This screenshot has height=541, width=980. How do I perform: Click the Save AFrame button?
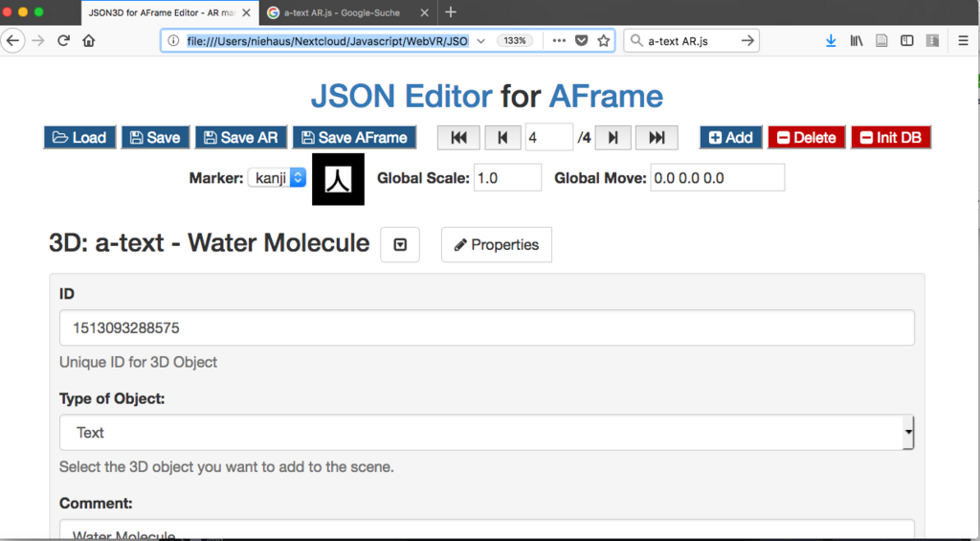pyautogui.click(x=354, y=138)
